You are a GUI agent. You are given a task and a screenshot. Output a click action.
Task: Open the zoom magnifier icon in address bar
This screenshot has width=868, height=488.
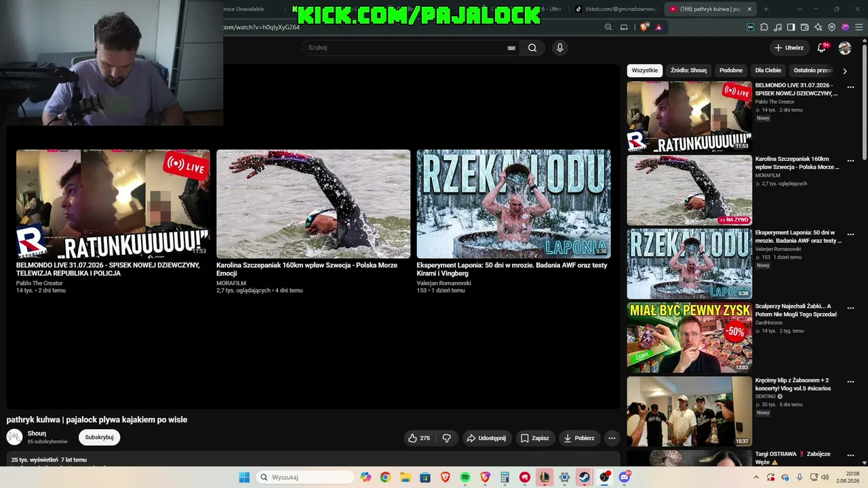tap(608, 27)
